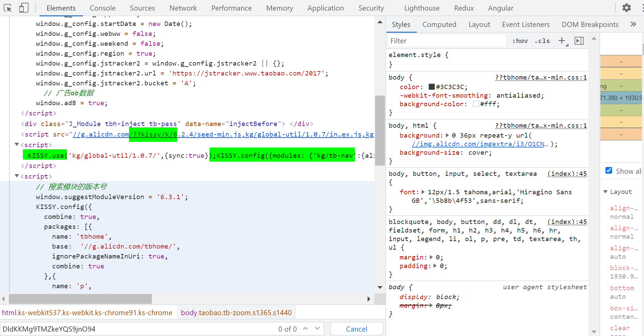Open stylesheet link beside body color rule

coord(541,77)
